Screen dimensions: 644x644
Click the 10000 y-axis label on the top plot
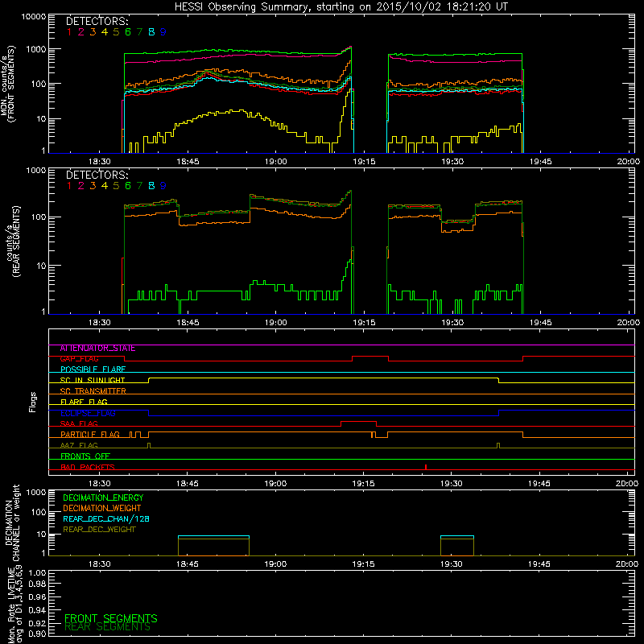click(x=34, y=17)
